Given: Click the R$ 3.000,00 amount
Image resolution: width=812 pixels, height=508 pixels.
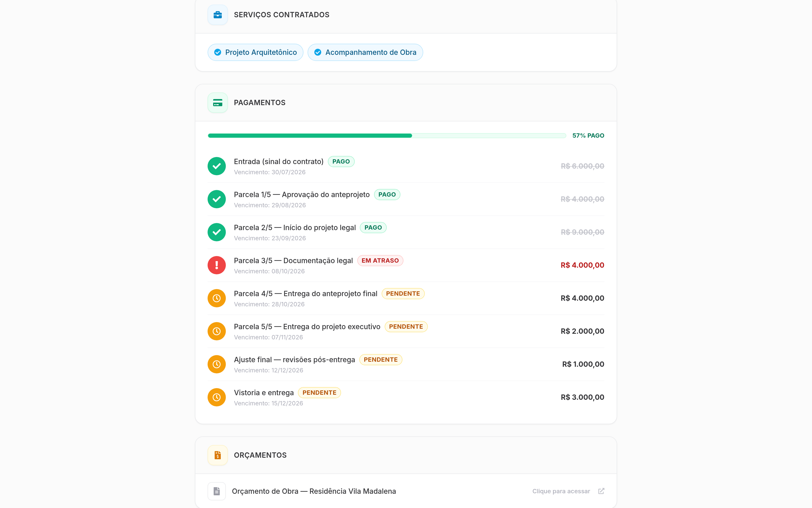Looking at the screenshot, I should [582, 397].
